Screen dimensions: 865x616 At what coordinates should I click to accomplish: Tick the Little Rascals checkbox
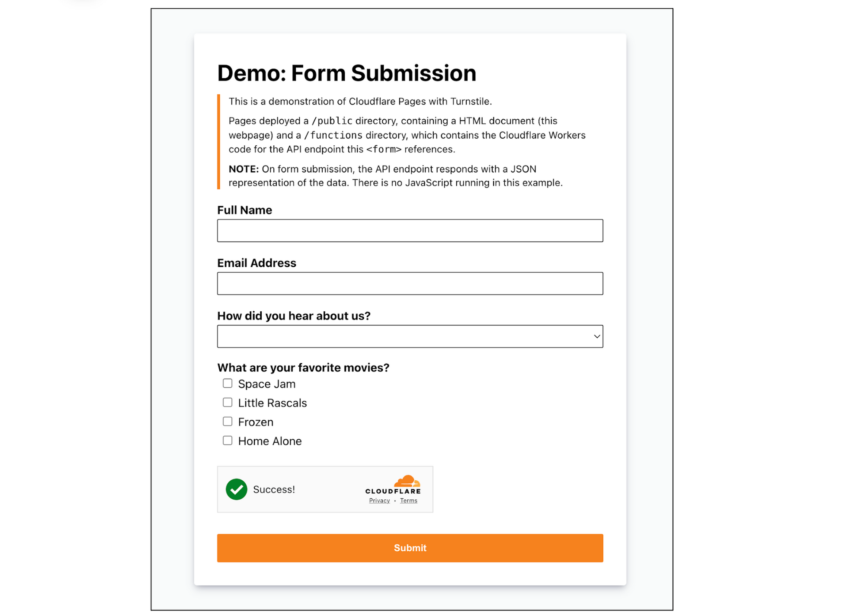pos(227,402)
